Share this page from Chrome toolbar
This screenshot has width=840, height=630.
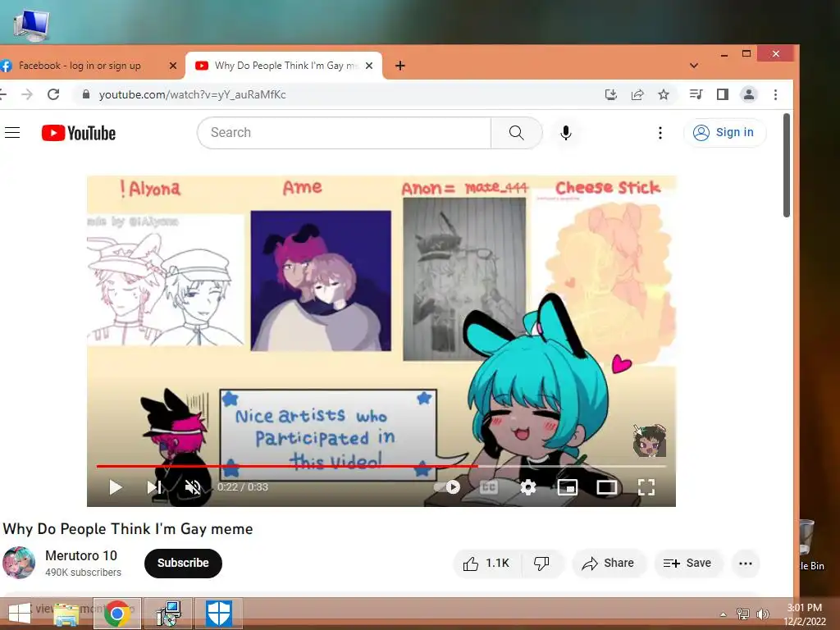click(x=637, y=94)
